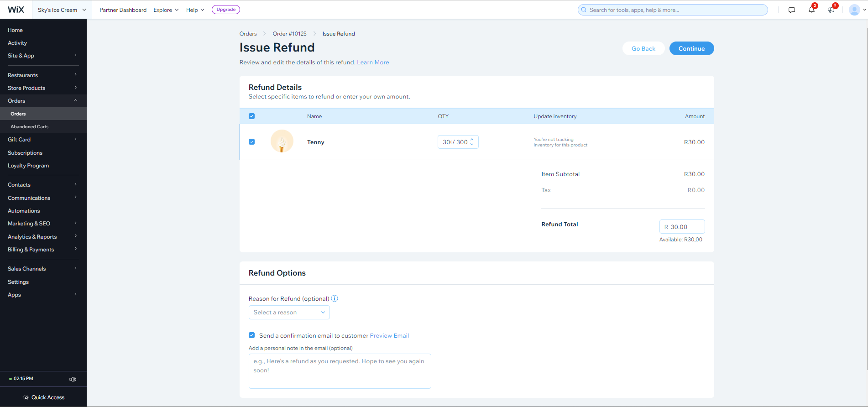Uncheck the select-all items checkbox
This screenshot has width=868, height=407.
point(251,116)
